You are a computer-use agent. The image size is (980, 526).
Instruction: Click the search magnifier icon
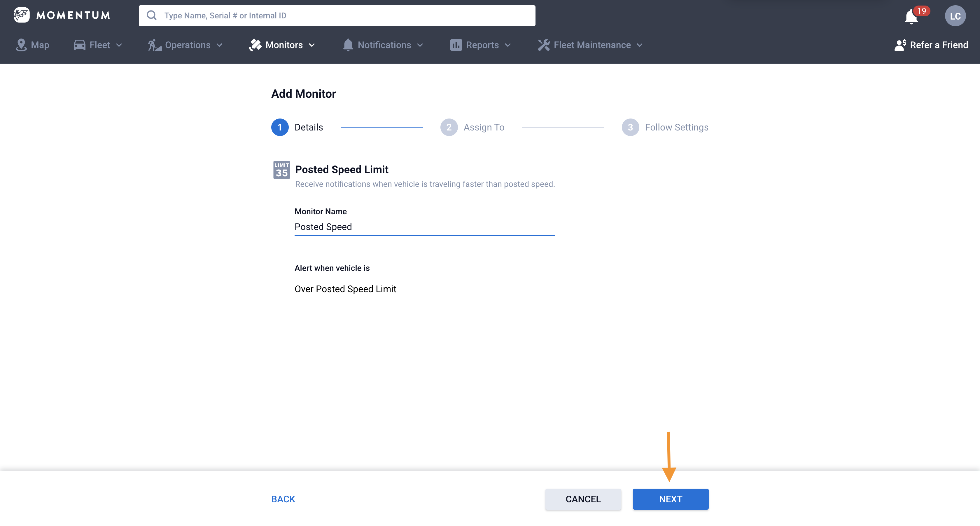(x=152, y=15)
